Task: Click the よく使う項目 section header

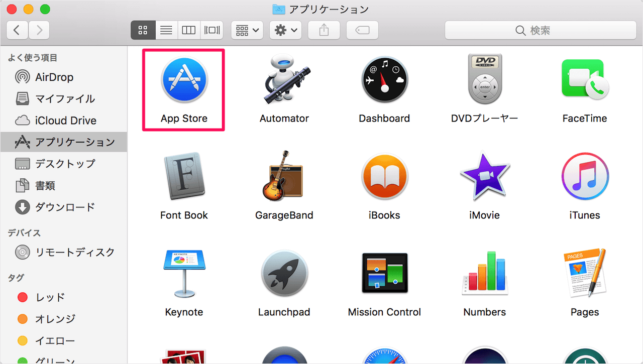Action: coord(32,58)
